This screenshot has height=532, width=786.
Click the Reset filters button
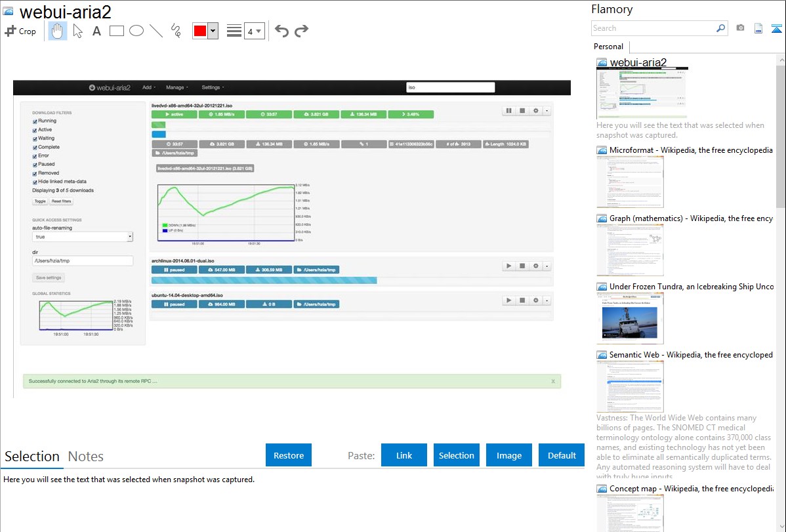tap(61, 201)
